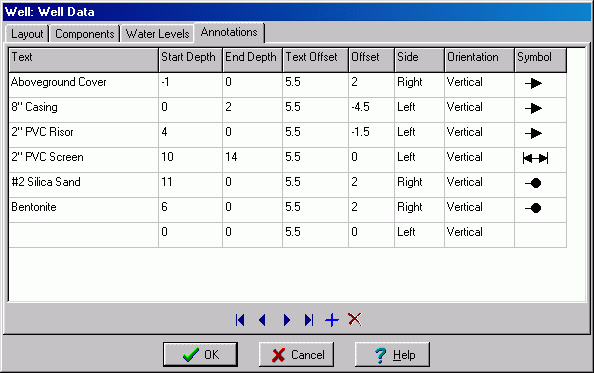Viewport: 594px width, 373px height.
Task: Open the Water Levels tab
Action: tap(157, 34)
